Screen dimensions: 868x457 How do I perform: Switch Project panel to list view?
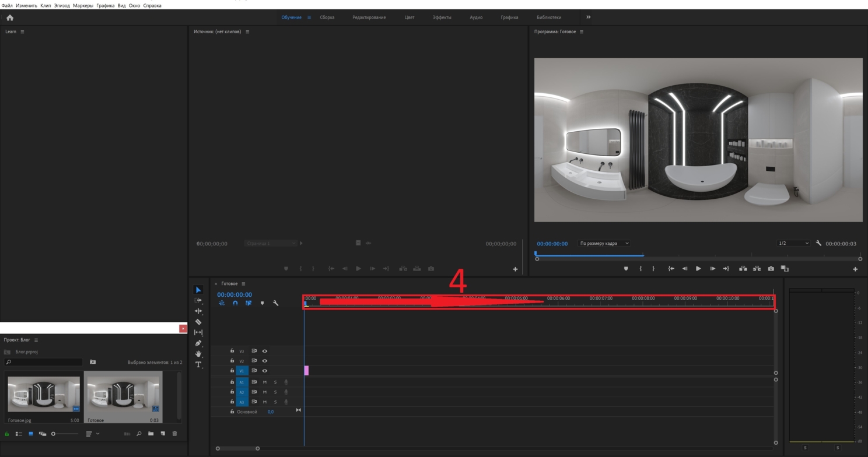(x=19, y=434)
